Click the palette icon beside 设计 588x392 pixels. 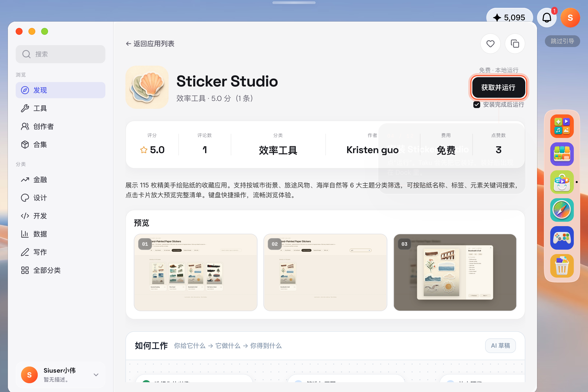pyautogui.click(x=25, y=198)
